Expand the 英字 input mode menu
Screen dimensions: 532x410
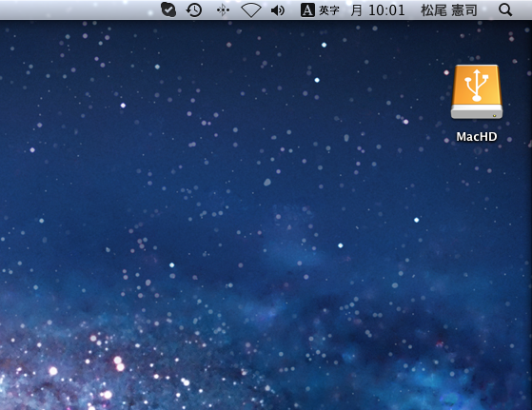[x=329, y=10]
